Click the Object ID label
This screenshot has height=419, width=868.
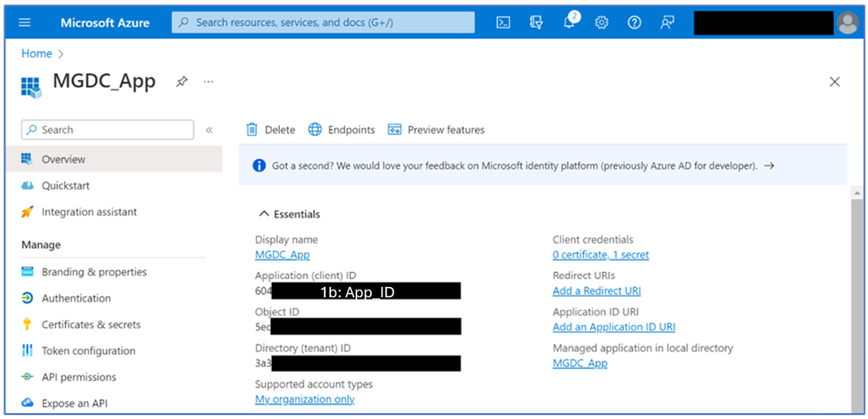click(277, 311)
